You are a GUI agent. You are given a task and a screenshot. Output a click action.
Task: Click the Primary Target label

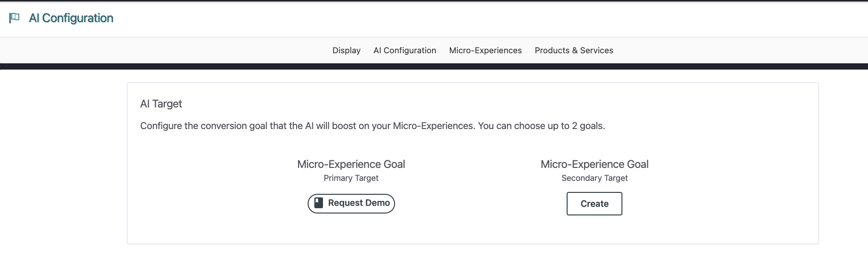pos(351,178)
